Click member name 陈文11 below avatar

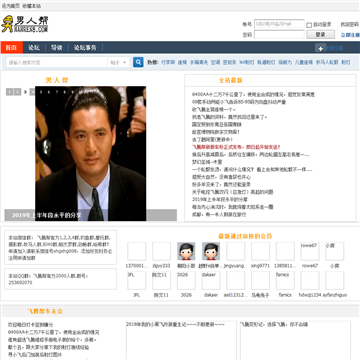pos(161,295)
